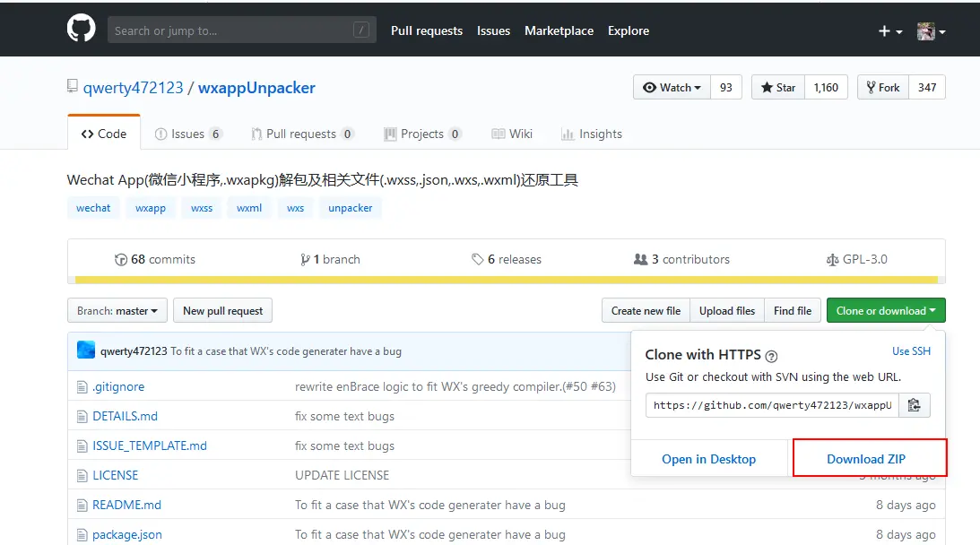Open the repository Pull requests tab
Viewport: 980px width, 545px height.
(302, 134)
